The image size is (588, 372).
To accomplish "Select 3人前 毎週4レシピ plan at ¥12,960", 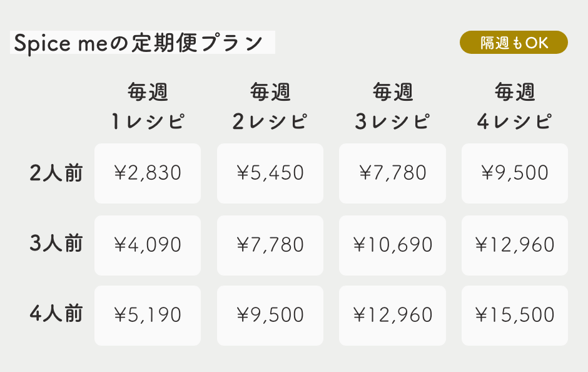I will [514, 245].
